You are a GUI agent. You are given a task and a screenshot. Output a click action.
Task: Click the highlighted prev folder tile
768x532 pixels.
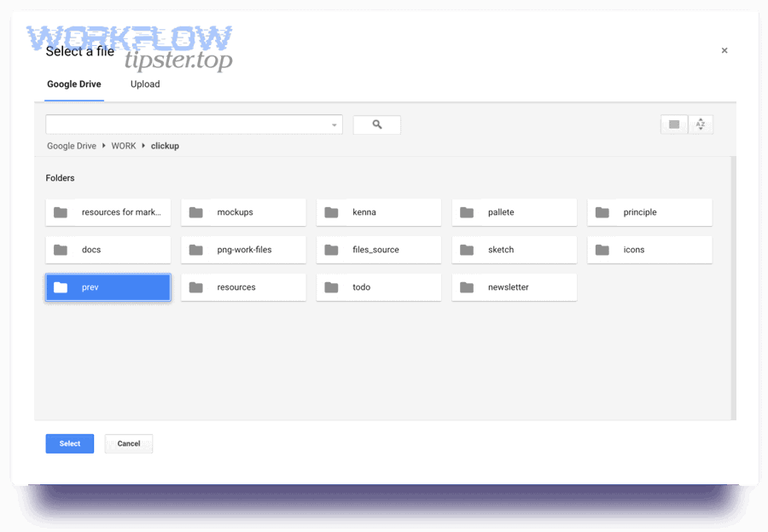pos(108,286)
